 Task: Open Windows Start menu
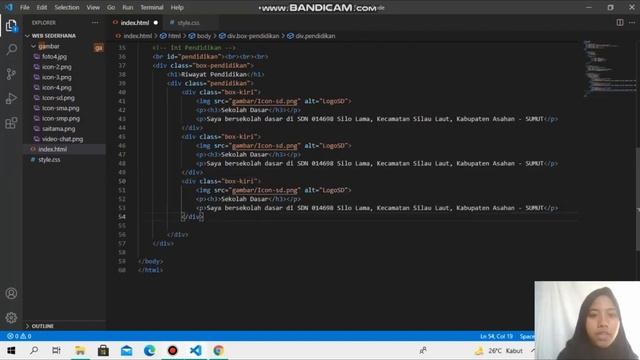coord(11,351)
